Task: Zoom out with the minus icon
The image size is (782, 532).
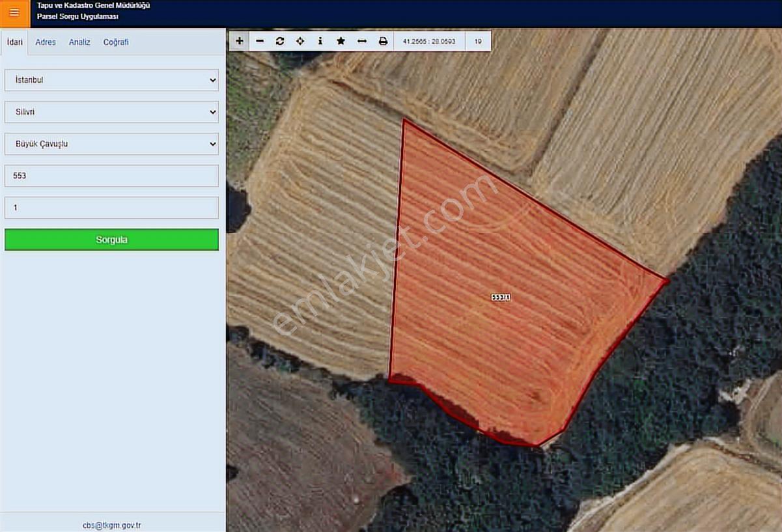Action: click(260, 41)
